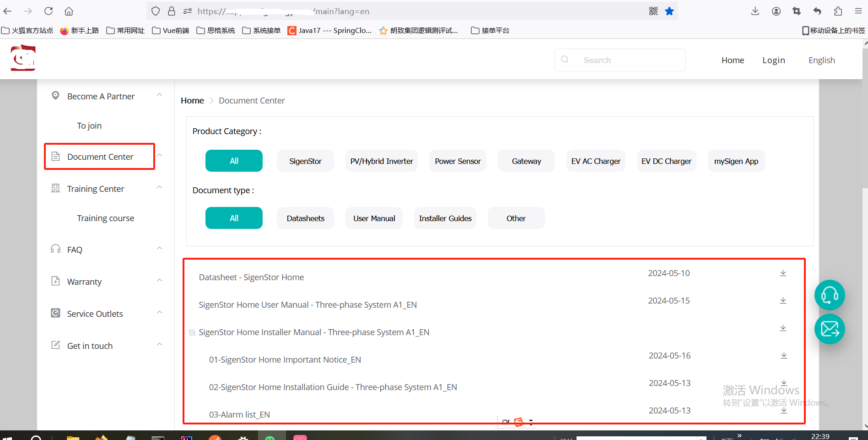Screen dimensions: 868x440
Task: Toggle the Warranty section chevron
Action: (x=159, y=280)
